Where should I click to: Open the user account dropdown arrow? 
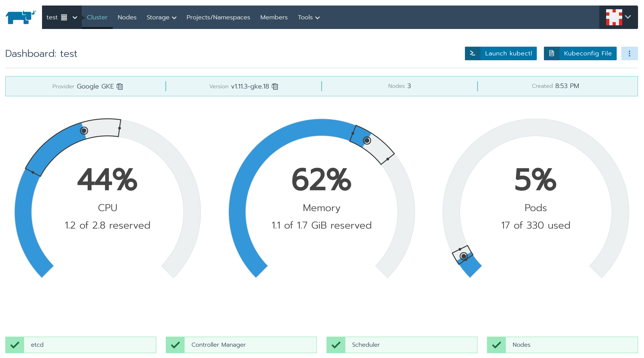coord(628,17)
